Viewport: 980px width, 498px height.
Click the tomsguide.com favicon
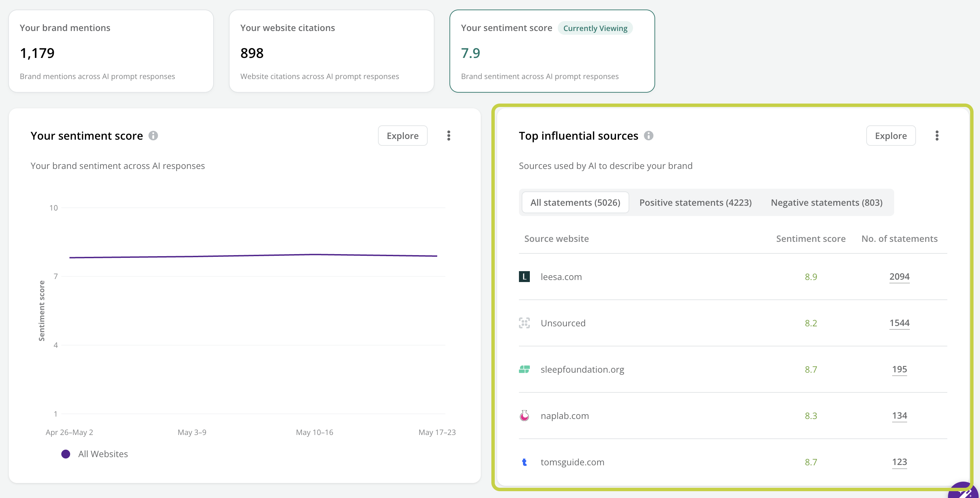tap(524, 462)
